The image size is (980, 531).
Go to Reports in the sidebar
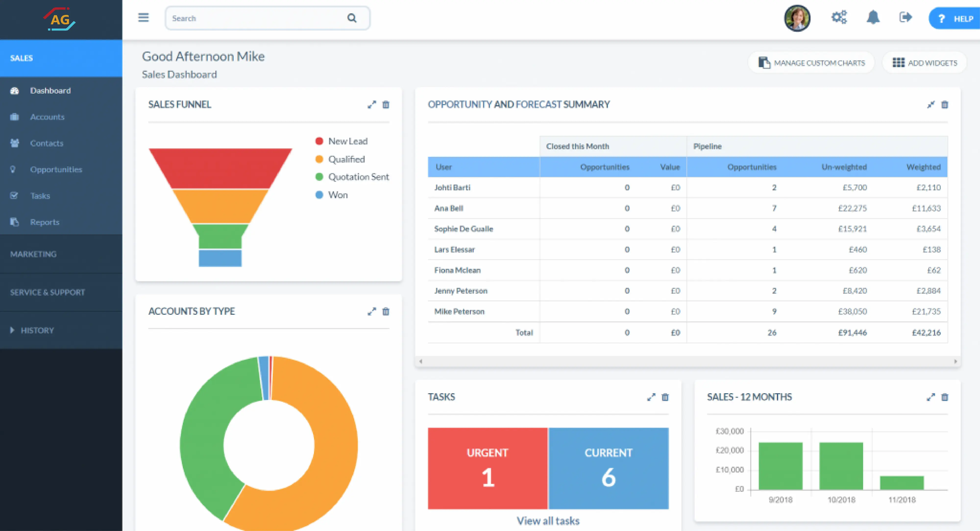click(x=45, y=222)
